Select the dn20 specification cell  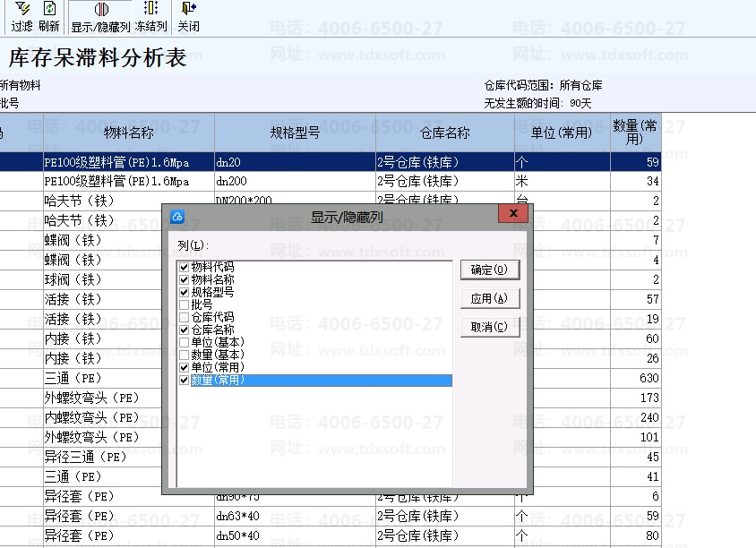(295, 162)
